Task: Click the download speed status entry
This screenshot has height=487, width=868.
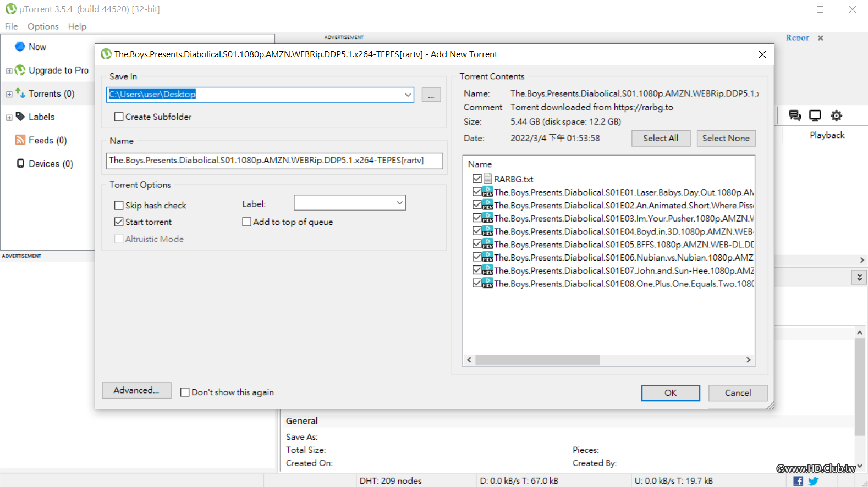Action: point(519,481)
